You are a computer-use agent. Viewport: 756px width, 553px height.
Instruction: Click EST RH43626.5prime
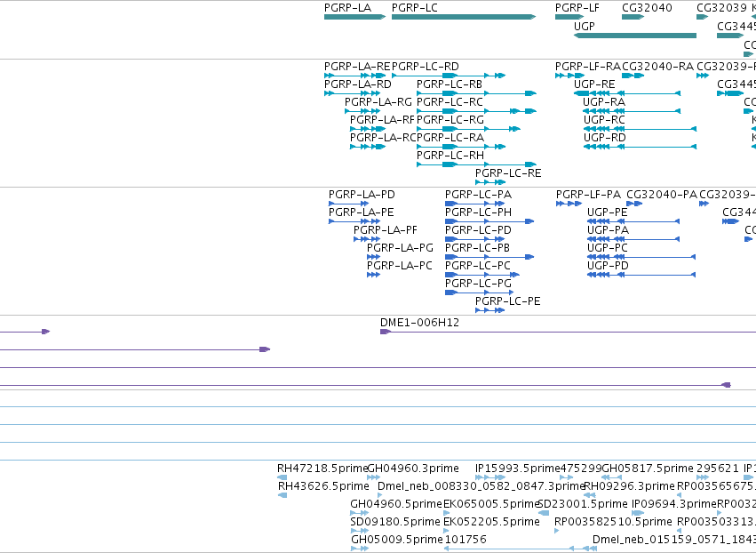(x=323, y=486)
